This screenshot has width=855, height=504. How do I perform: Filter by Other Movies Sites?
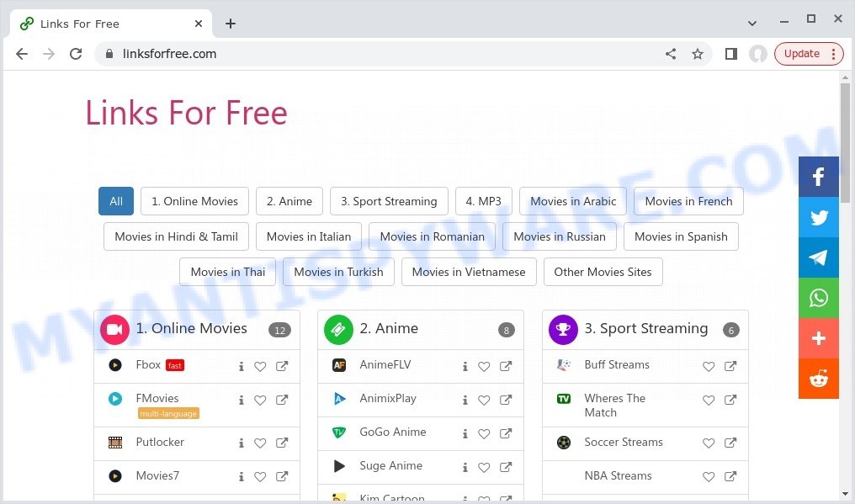pyautogui.click(x=603, y=272)
